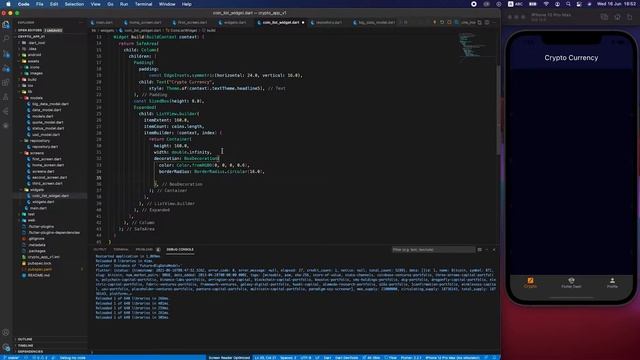The image size is (640, 360).
Task: Open the Testing view in activity bar
Action: click(6, 97)
